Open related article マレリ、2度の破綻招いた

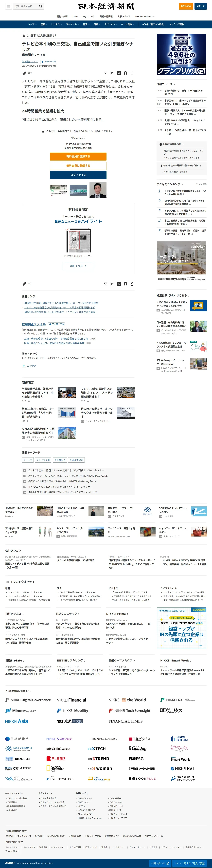pos(97,393)
